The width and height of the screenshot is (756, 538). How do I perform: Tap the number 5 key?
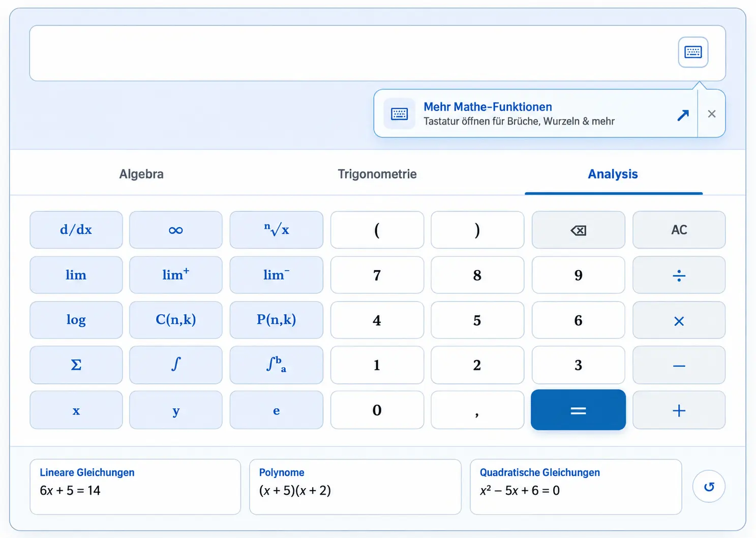pos(477,320)
